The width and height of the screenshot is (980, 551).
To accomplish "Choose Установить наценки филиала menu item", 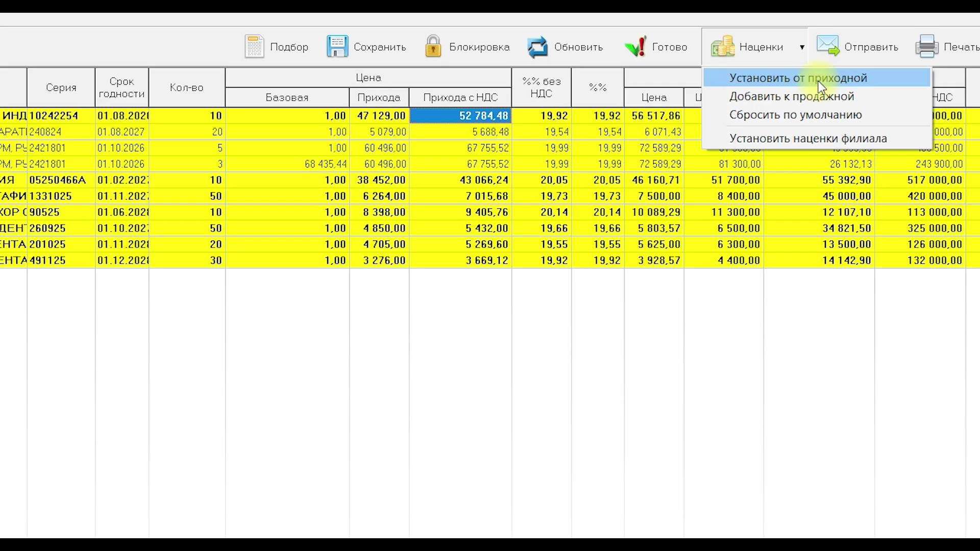I will click(x=816, y=138).
